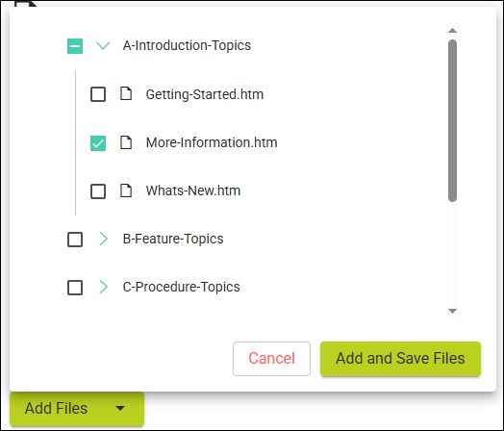Open the Add Files dropdown arrow
Screen dimensions: 504x431
(x=120, y=409)
